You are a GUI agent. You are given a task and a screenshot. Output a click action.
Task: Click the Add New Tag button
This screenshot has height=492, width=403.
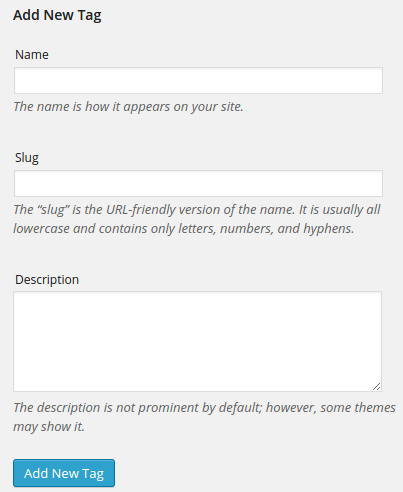(x=64, y=473)
